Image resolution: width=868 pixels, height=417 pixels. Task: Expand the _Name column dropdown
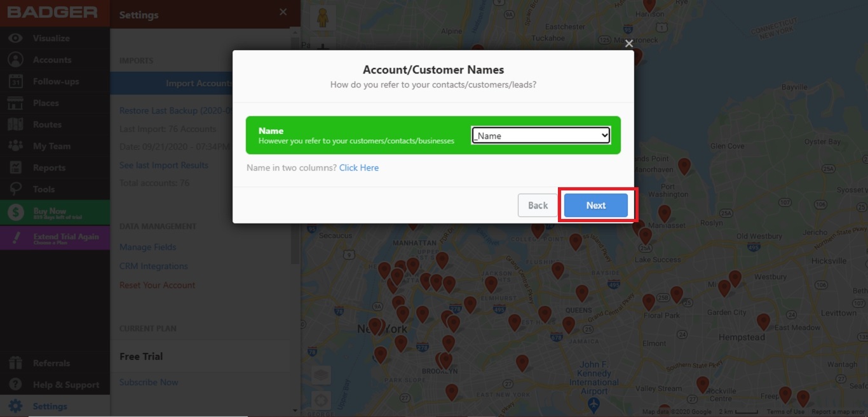[541, 135]
